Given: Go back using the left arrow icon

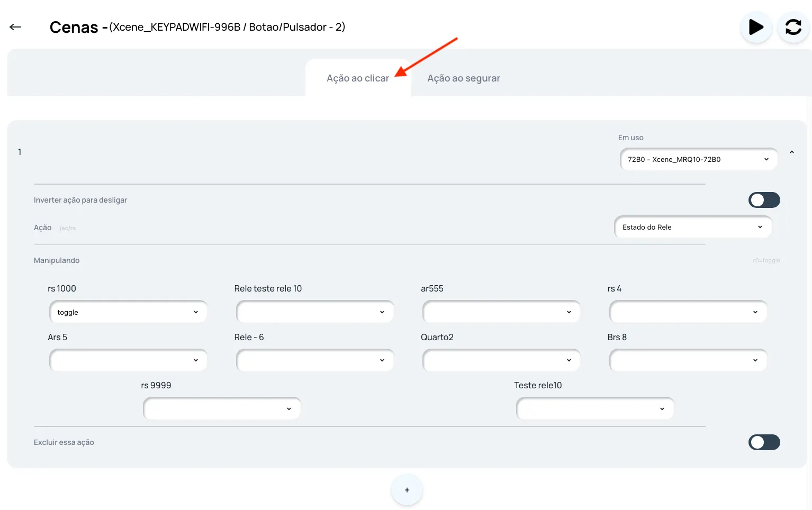Looking at the screenshot, I should [x=15, y=27].
